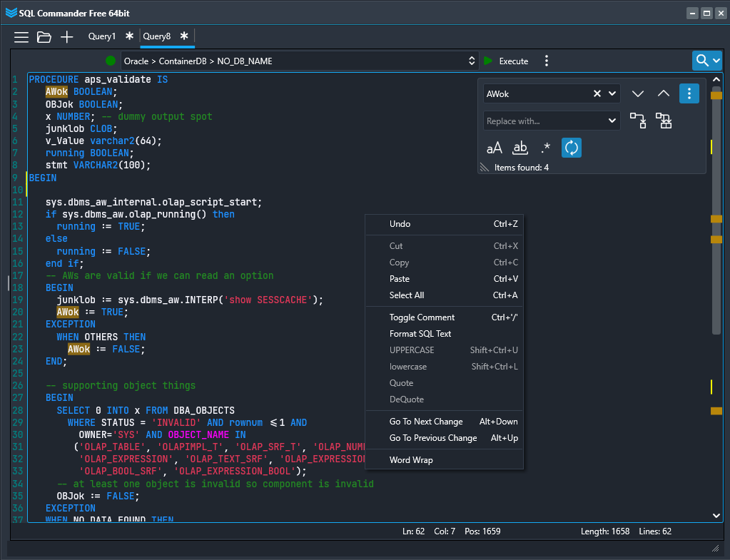Open the search options three-dot menu
The height and width of the screenshot is (560, 730).
coord(689,93)
